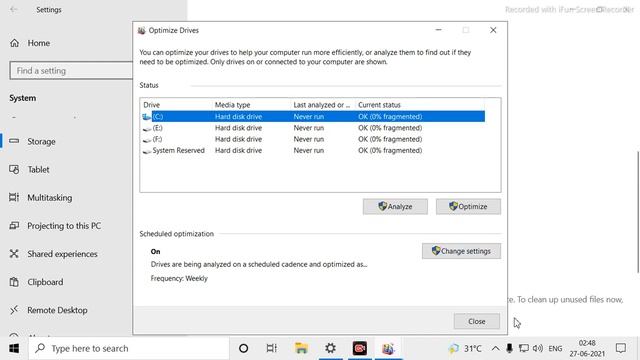This screenshot has height=360, width=640.
Task: Click the Last analyzed column header
Action: [323, 105]
